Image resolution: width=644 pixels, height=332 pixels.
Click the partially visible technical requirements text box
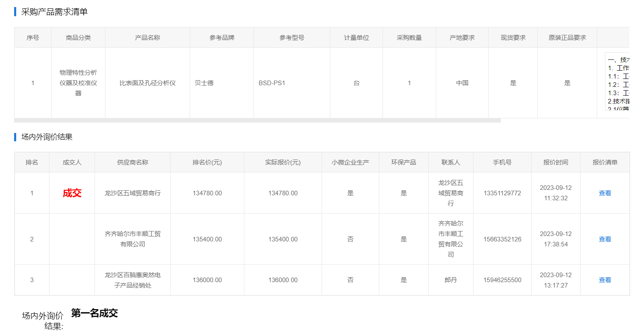pos(618,81)
